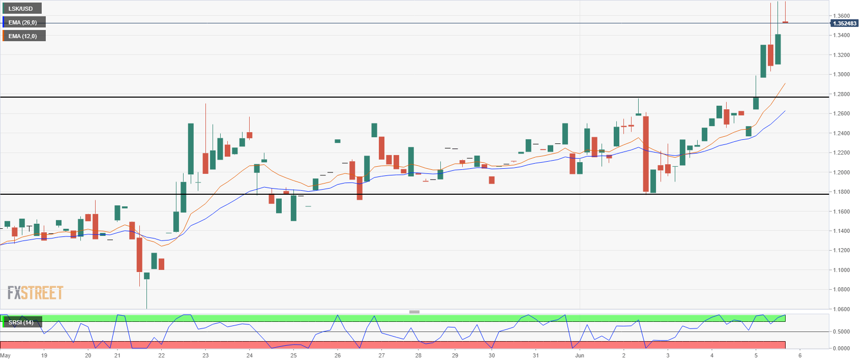
Task: Click the 1.3200 price axis label
Action: tap(841, 55)
